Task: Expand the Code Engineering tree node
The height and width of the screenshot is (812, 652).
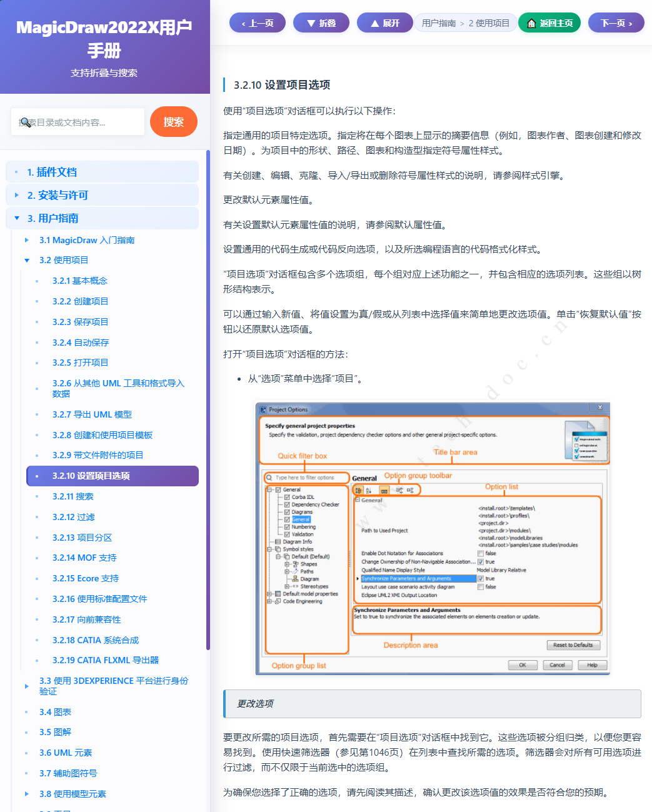Action: 269,601
